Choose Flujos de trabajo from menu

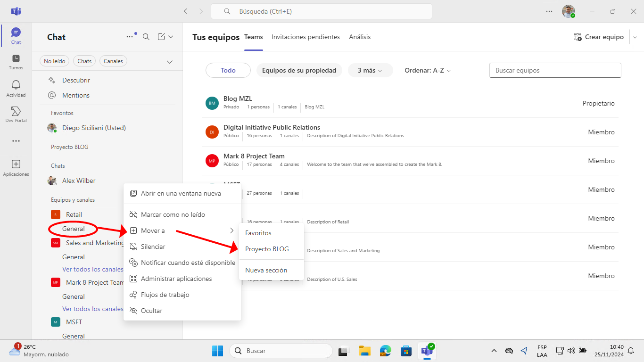(182, 295)
